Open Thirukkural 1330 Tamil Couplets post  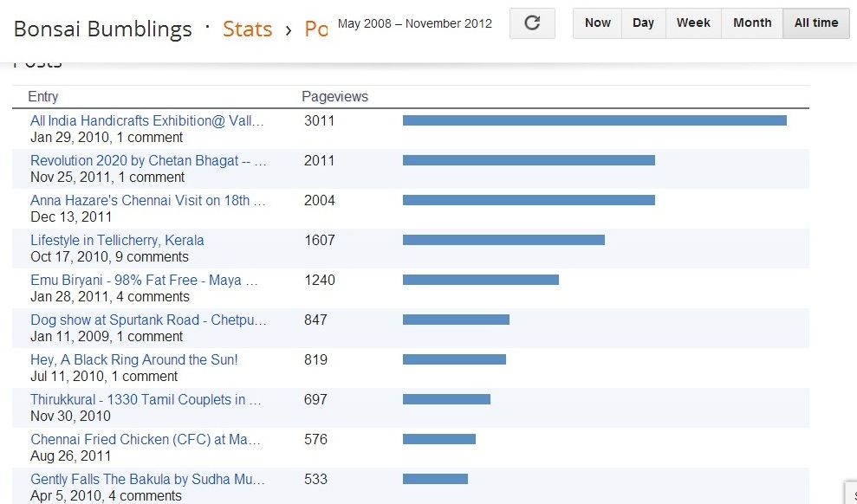pyautogui.click(x=146, y=400)
